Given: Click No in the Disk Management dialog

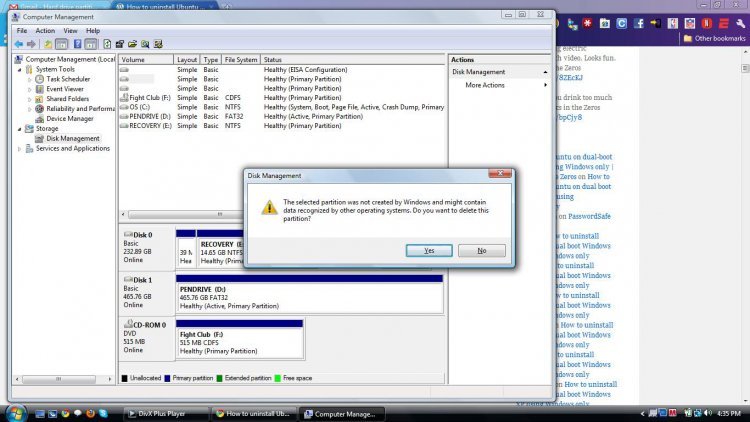Looking at the screenshot, I should pos(482,251).
